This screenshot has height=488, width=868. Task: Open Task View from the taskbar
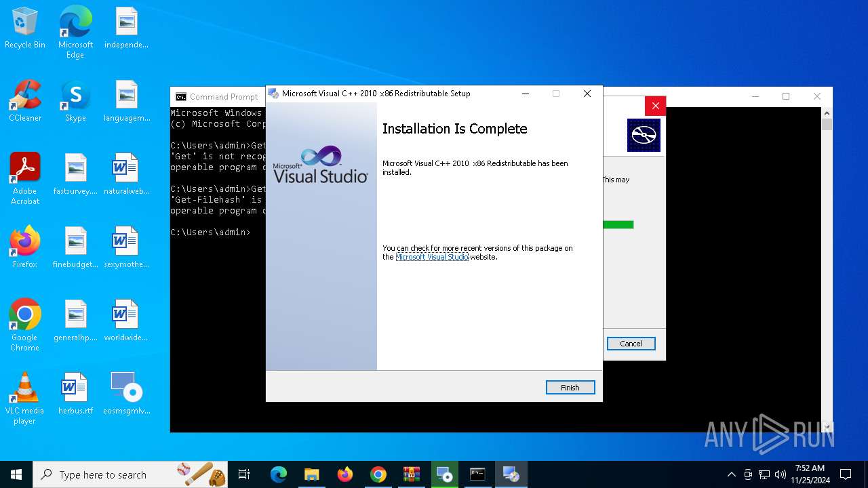click(x=244, y=474)
